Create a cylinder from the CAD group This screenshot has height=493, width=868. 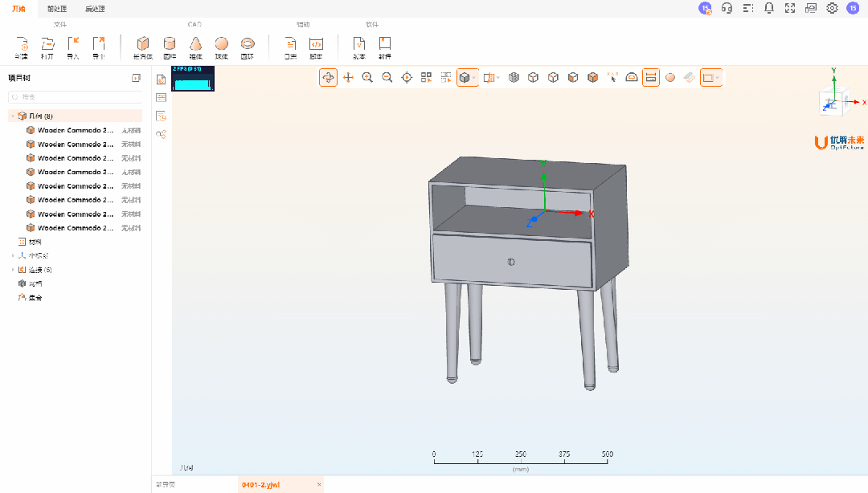[x=170, y=43]
